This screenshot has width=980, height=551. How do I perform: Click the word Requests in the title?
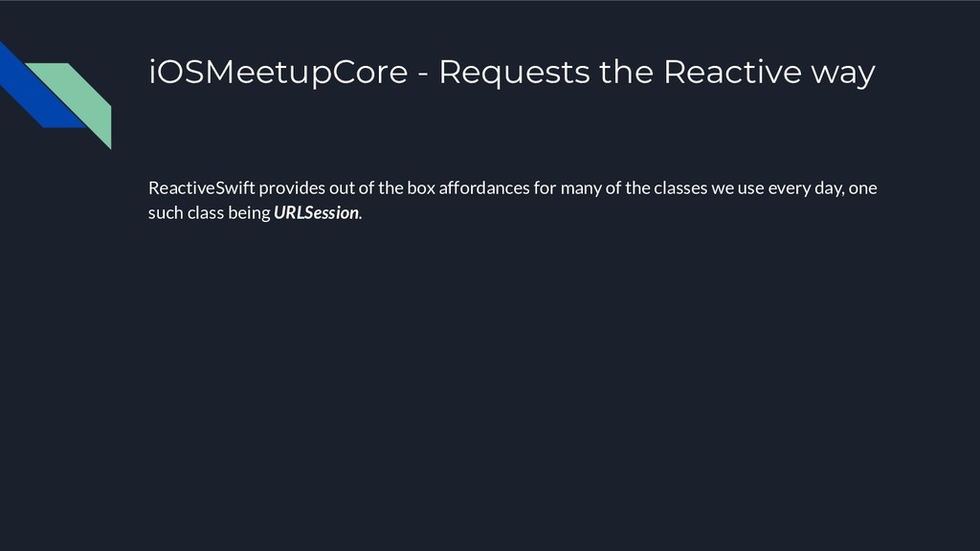514,73
